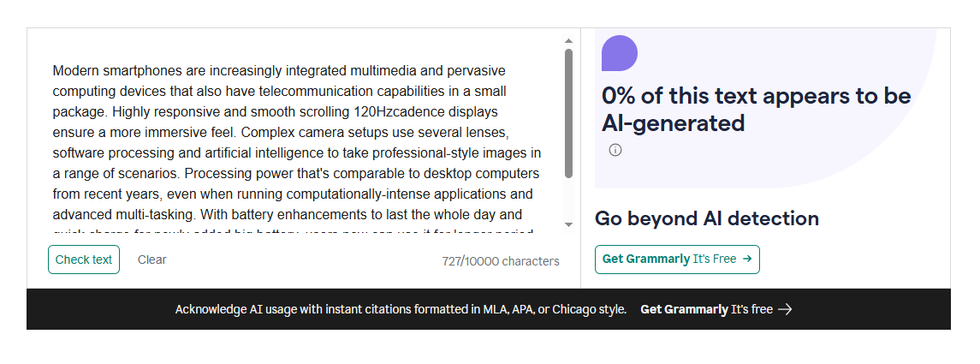The height and width of the screenshot is (364, 980).
Task: Open the Get Grammarly link in the black banner
Action: tap(706, 309)
